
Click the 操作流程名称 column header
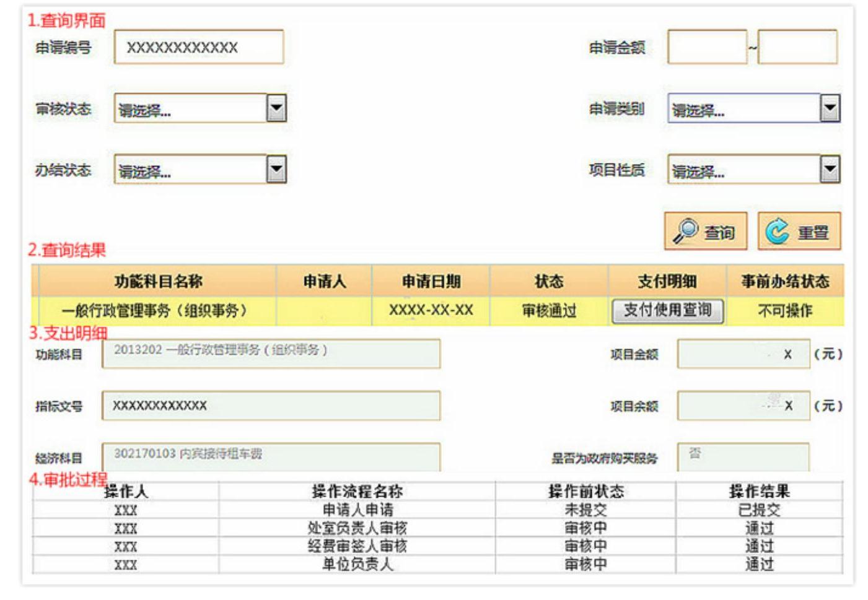[357, 492]
